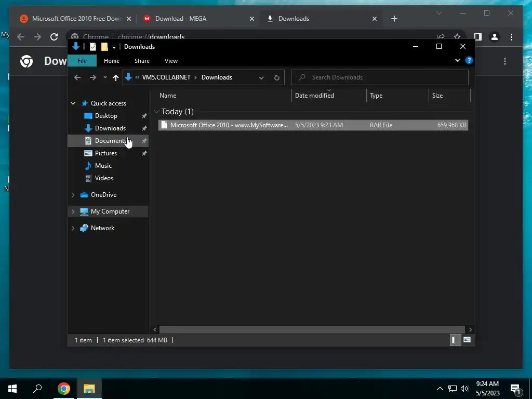Select OneDrive in navigation pane

103,195
